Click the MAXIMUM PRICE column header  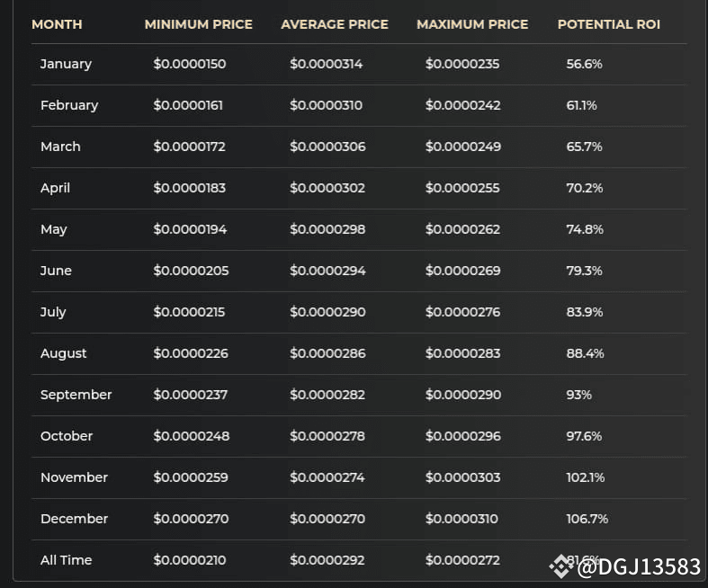(472, 24)
